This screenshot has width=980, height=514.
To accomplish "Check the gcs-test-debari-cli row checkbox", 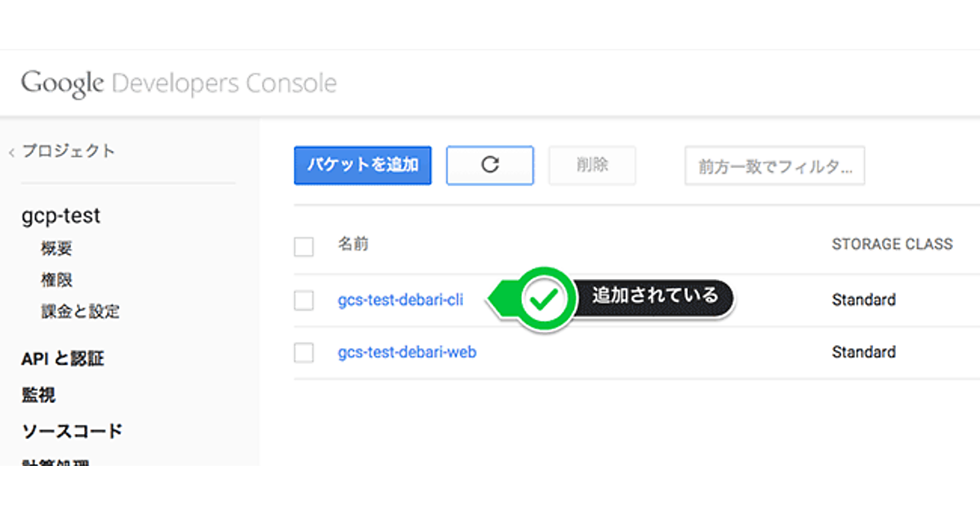I will coord(304,300).
